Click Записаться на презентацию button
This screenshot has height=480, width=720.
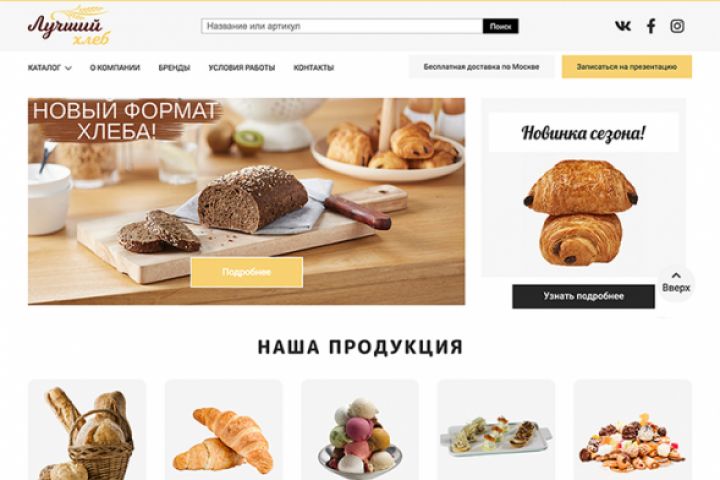click(627, 67)
